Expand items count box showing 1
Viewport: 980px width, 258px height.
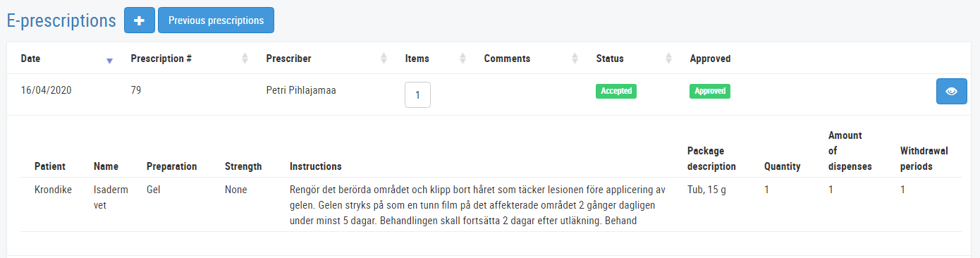pos(417,95)
